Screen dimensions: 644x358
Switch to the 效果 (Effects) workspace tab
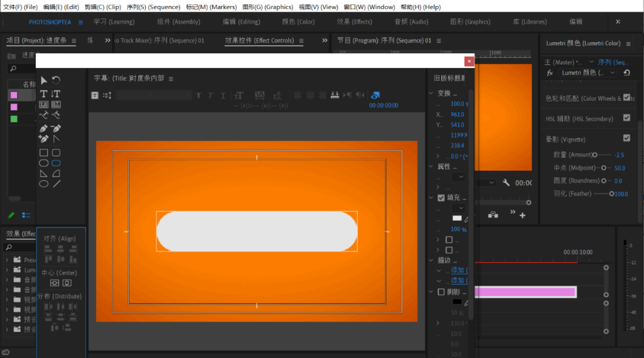(354, 21)
